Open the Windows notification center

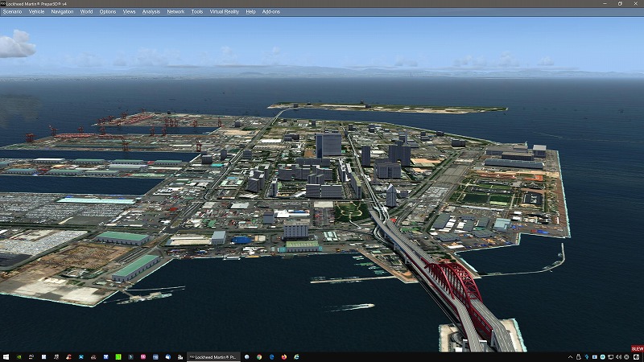pos(636,357)
